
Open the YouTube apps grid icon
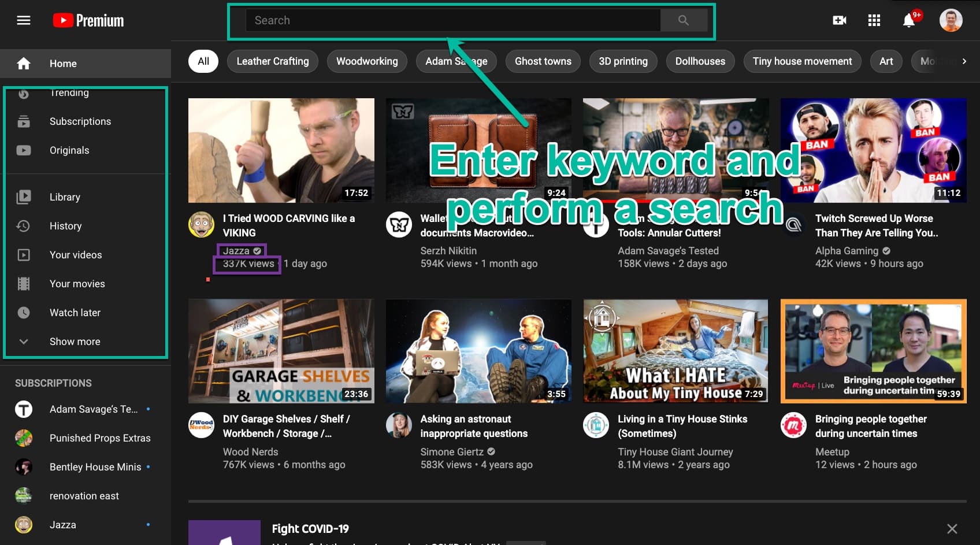(874, 20)
